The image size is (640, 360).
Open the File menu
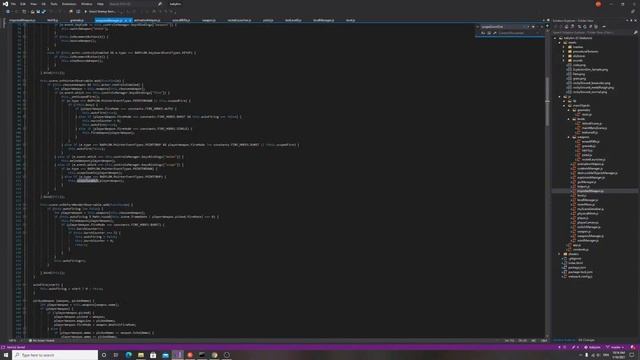coord(13,4)
